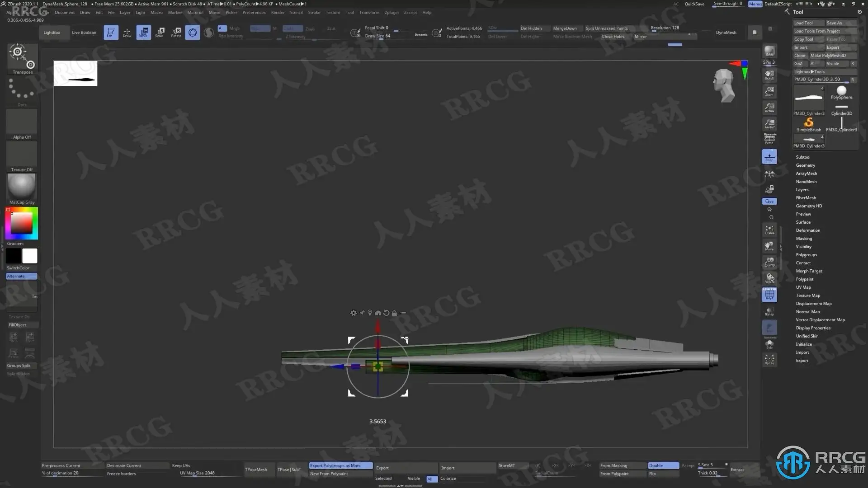Select the Rotate transform tool
The width and height of the screenshot is (868, 488).
coord(176,32)
